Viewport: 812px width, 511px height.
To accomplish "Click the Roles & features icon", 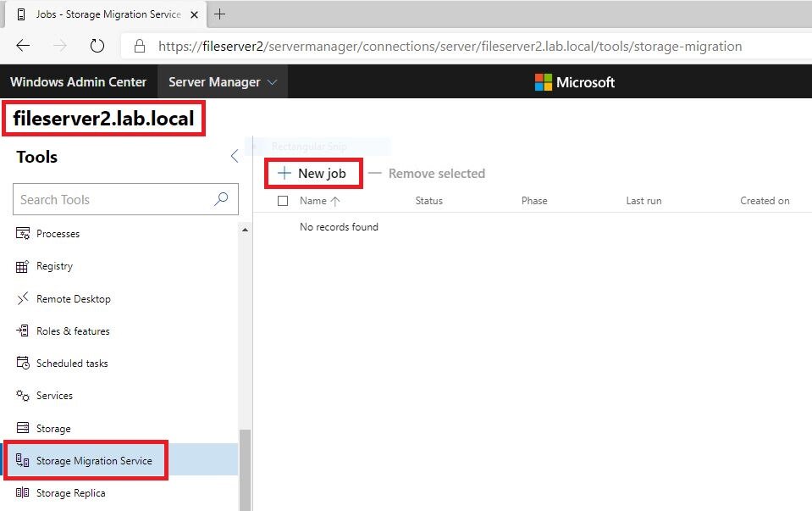I will pos(22,330).
